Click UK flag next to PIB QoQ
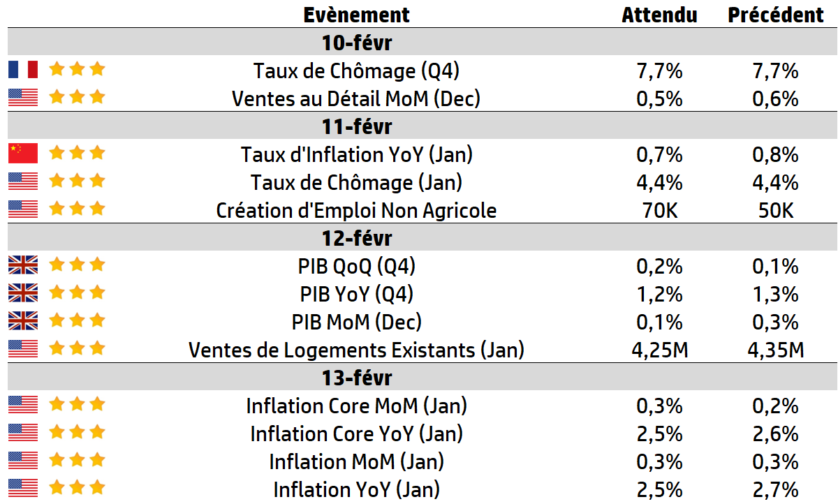 [x=23, y=265]
